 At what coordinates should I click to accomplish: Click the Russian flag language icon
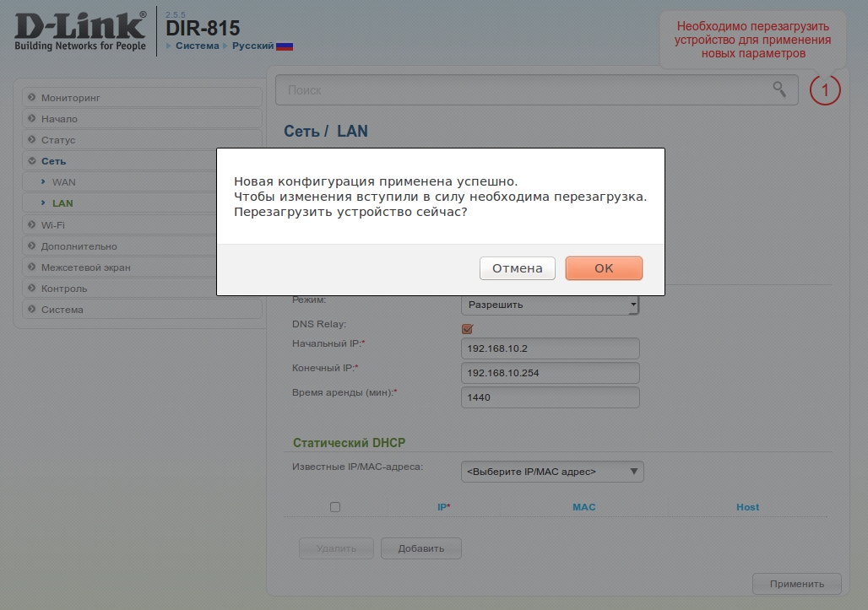pyautogui.click(x=285, y=46)
